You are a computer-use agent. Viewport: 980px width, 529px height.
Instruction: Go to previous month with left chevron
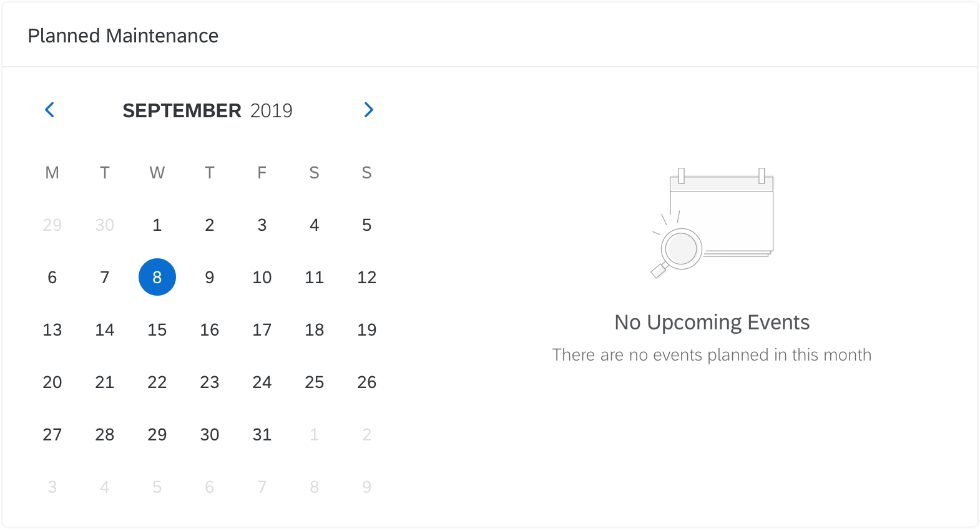point(50,110)
